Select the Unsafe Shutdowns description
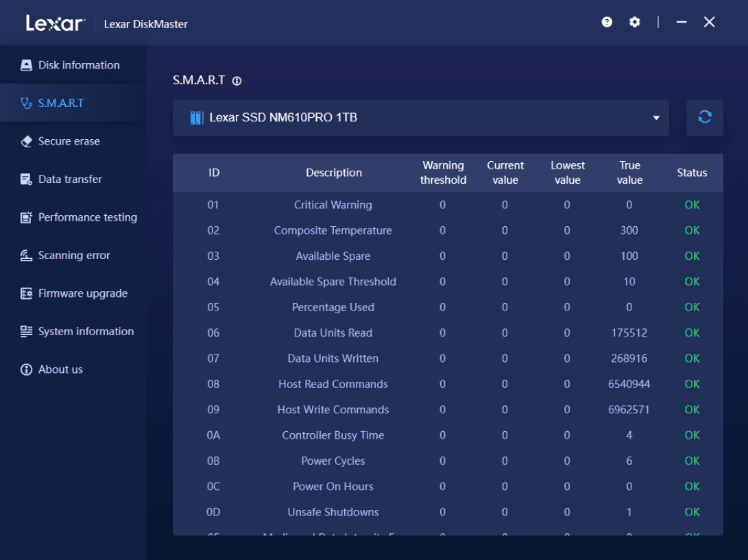The width and height of the screenshot is (748, 560). click(x=333, y=512)
